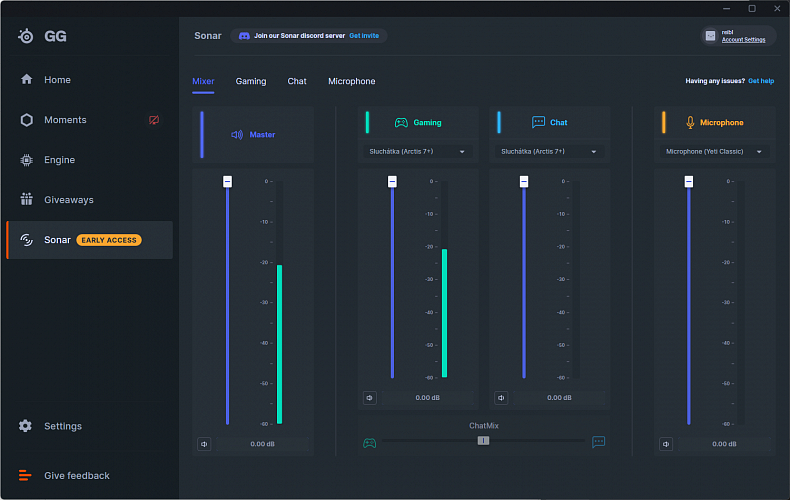Expand the Chat output device dropdown
Image resolution: width=790 pixels, height=500 pixels.
point(549,152)
